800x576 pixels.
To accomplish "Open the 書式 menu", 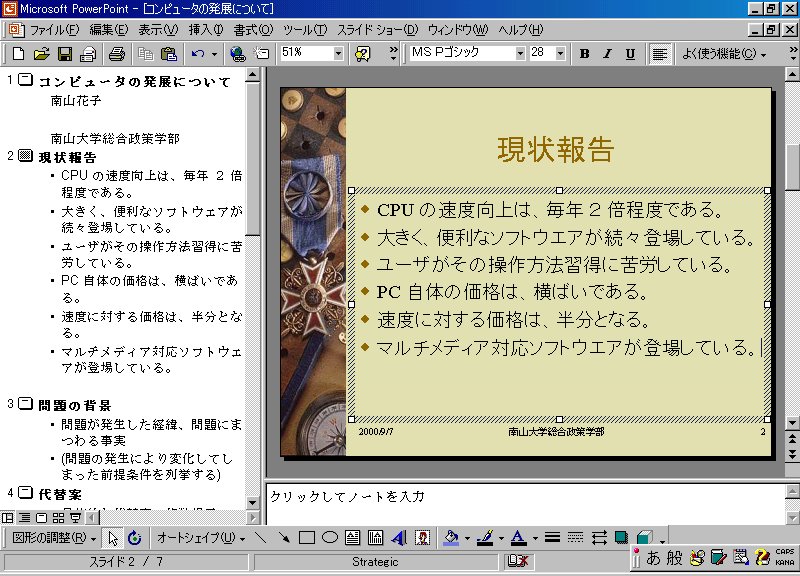I will pyautogui.click(x=253, y=30).
